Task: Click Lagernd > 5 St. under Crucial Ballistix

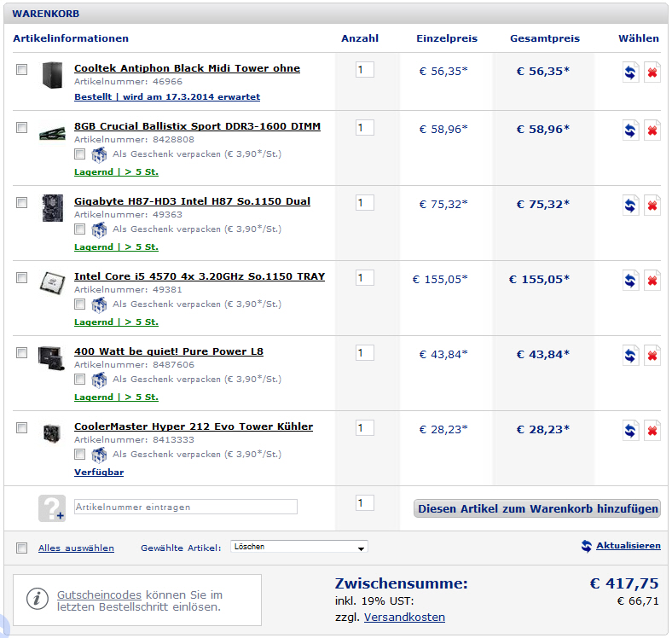Action: [116, 172]
